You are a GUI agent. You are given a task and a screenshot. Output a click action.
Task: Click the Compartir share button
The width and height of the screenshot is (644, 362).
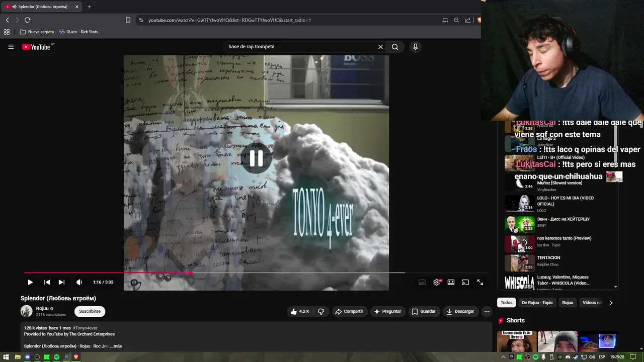click(x=349, y=311)
